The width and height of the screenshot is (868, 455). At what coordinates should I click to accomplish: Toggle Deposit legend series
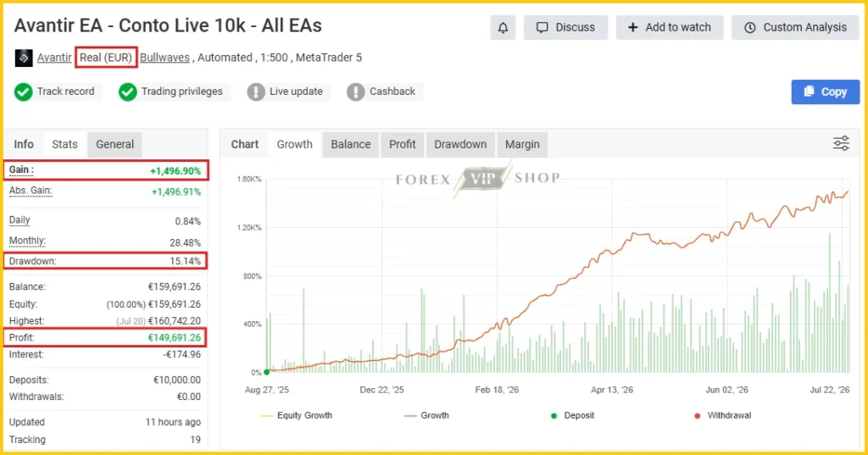click(572, 416)
